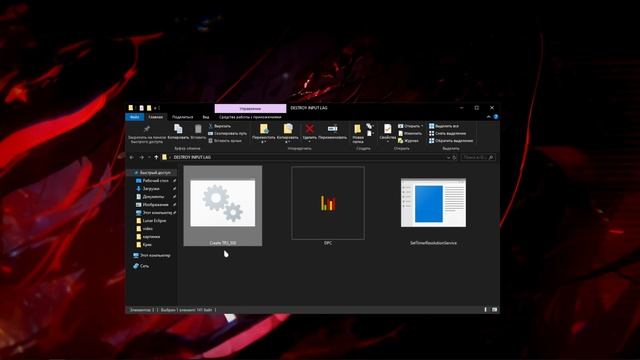Click DESTROY INPUT LAG in address bar
640x360 pixels.
click(192, 157)
